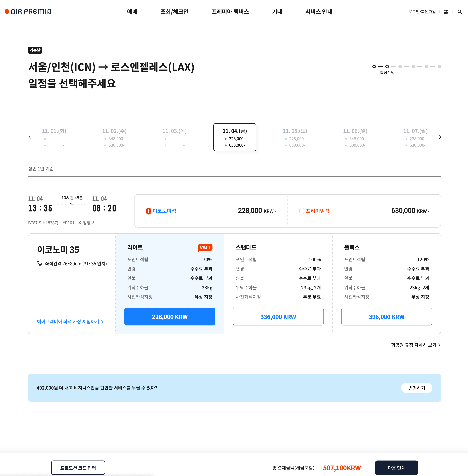Click the 다음 단계 button
The image size is (468, 476).
click(x=396, y=468)
